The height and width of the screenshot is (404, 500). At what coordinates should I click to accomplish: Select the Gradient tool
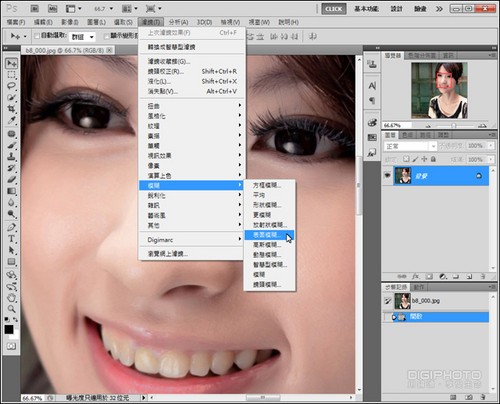tap(12, 191)
